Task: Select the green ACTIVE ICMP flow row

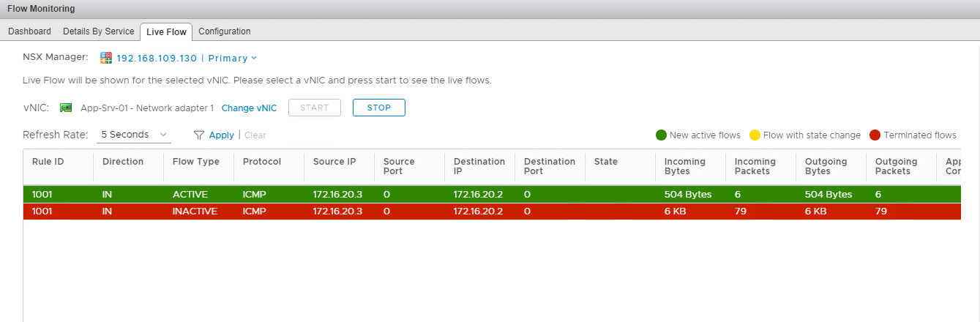Action: tap(439, 194)
